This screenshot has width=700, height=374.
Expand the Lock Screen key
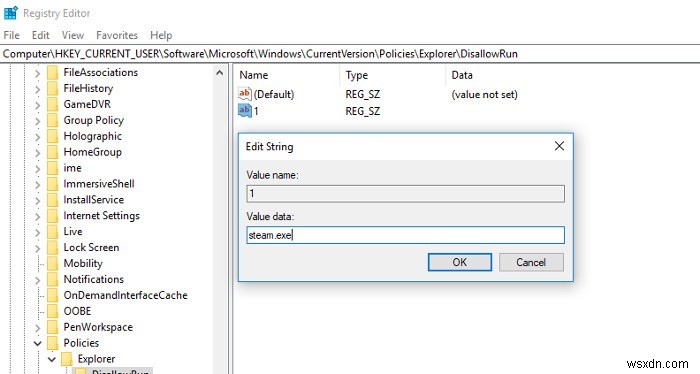coord(38,248)
